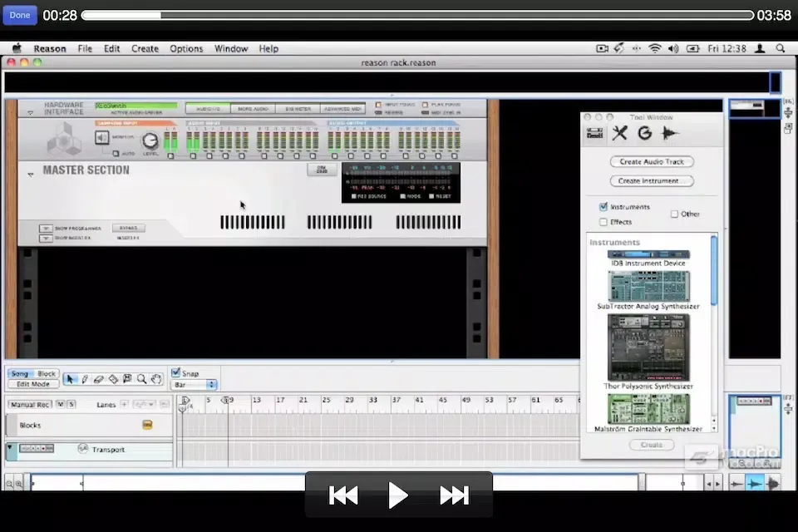Select the Pencil tool in sequencer toolbar
Viewport: 798px width, 532px height.
85,379
